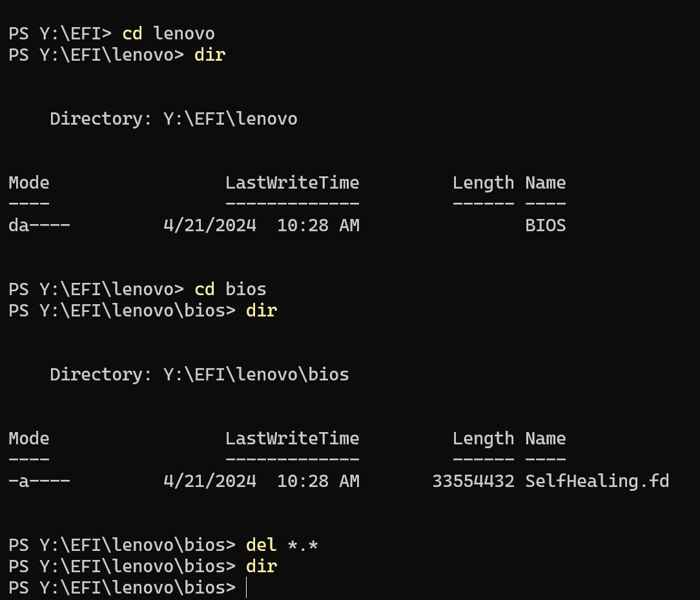This screenshot has width=700, height=600.
Task: Click the first table's 'Length' column header
Action: (x=483, y=183)
